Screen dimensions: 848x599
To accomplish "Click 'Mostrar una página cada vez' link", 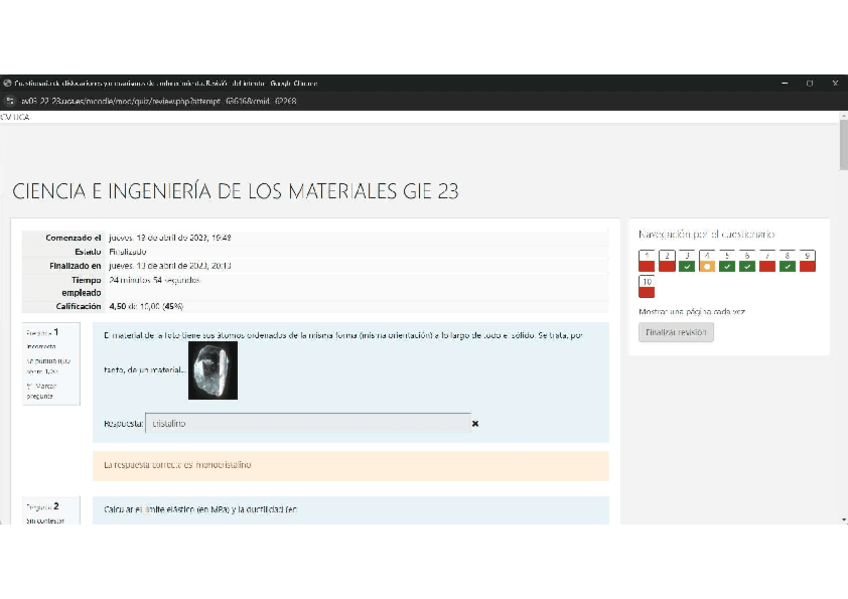I will tap(691, 312).
